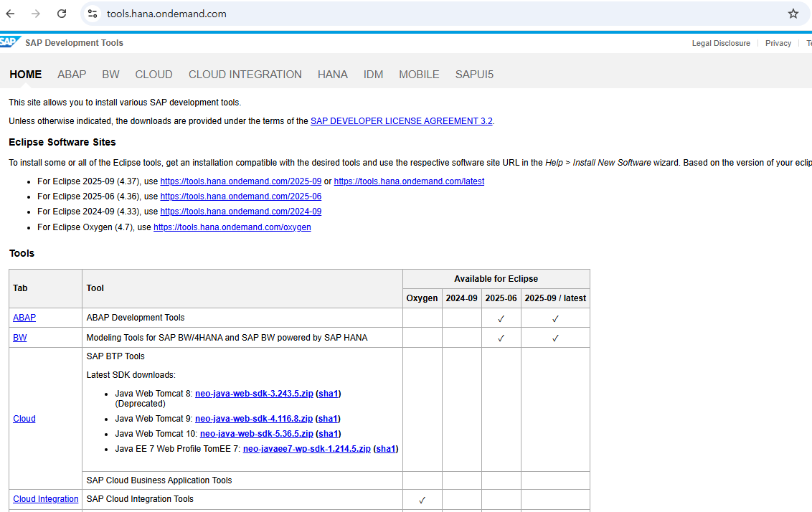Go back using the browser back arrow
The image size is (812, 512).
(10, 14)
